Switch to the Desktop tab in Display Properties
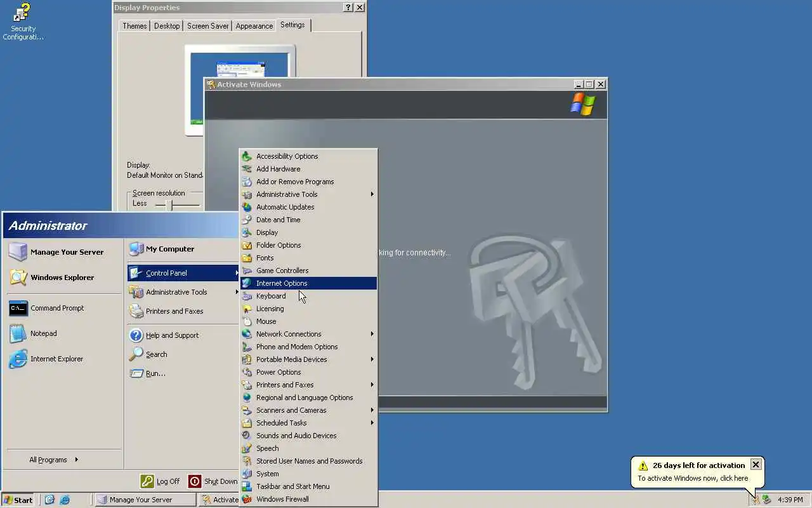Image resolution: width=812 pixels, height=508 pixels. tap(167, 26)
